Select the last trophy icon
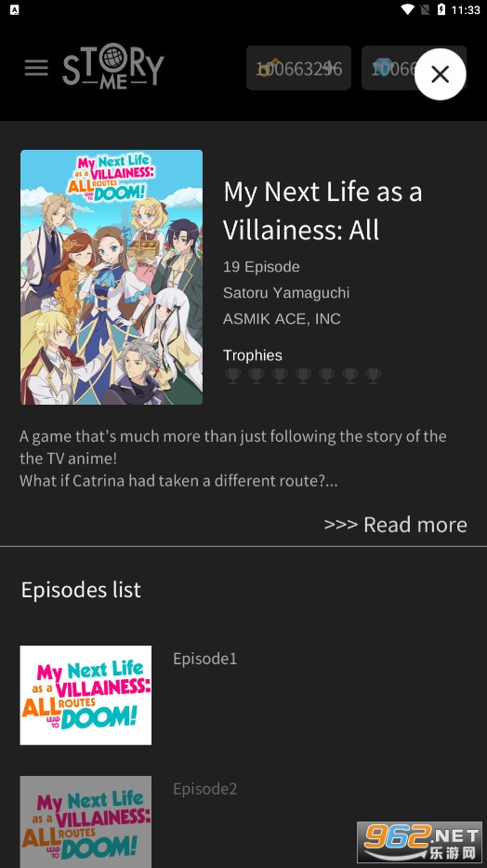 373,377
